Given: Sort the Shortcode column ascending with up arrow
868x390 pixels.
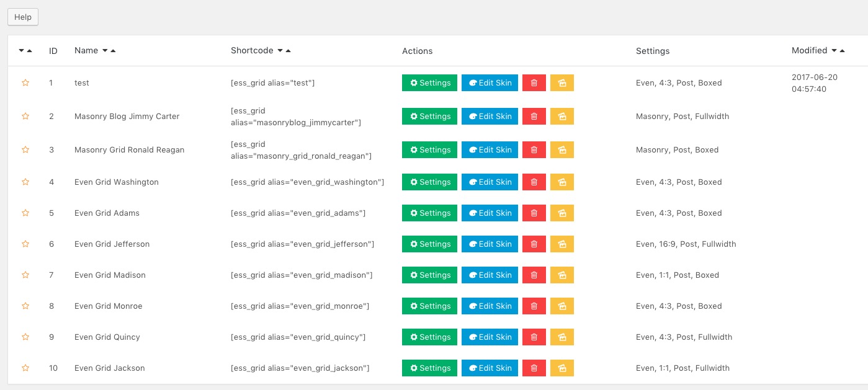Looking at the screenshot, I should point(288,51).
